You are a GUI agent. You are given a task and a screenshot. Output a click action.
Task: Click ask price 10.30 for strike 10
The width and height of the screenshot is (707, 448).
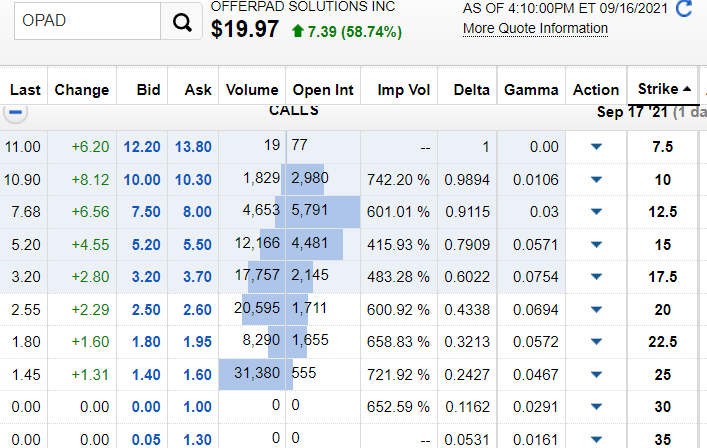pos(193,180)
